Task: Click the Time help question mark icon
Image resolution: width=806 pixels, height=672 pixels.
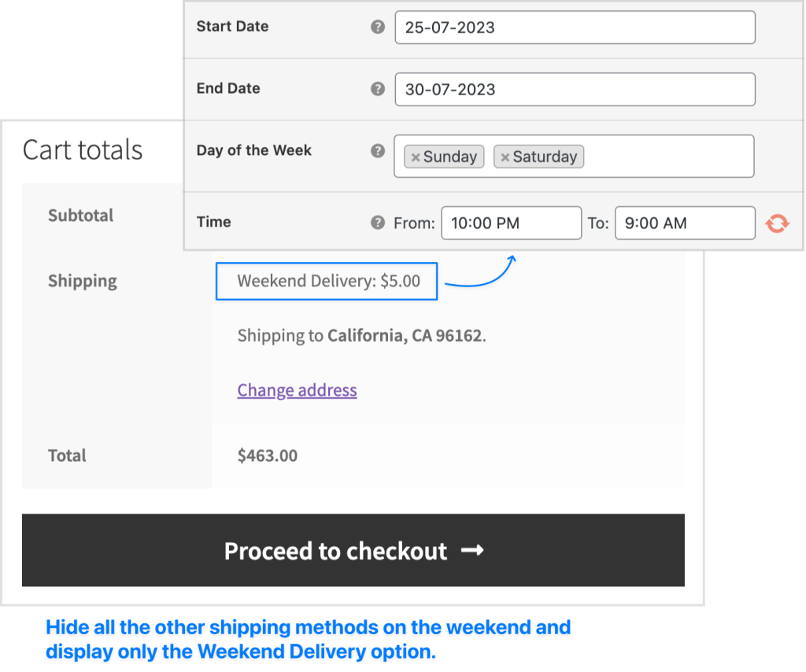Action: (378, 223)
